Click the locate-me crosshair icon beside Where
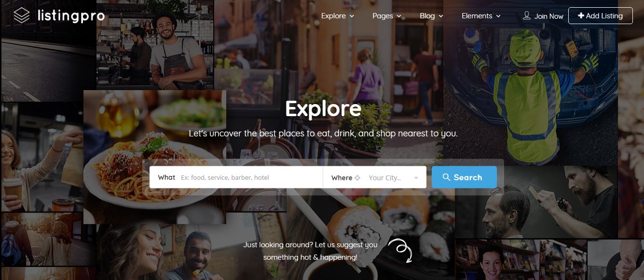The height and width of the screenshot is (280, 644). 357,178
